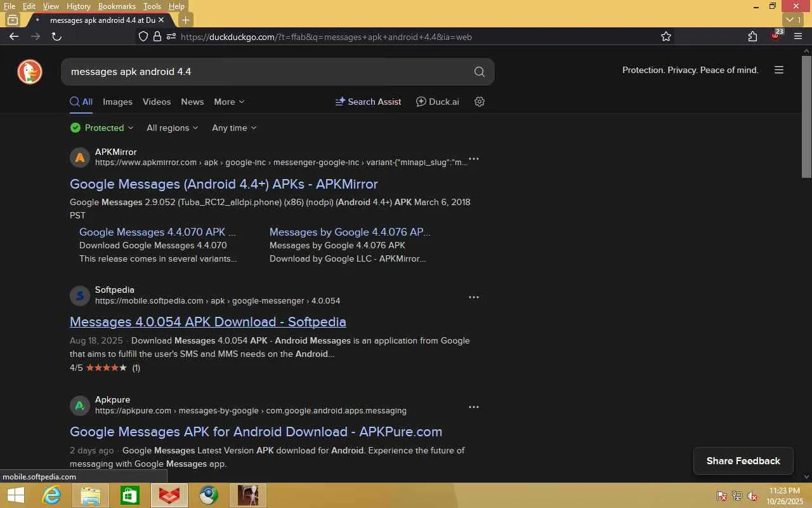
Task: Click the DuckDuckGo logo
Action: tap(30, 72)
